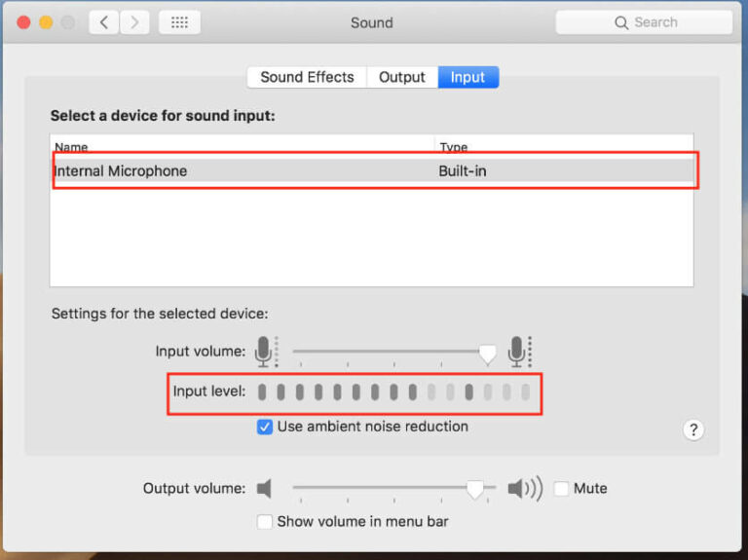Click the loud speaker icon by output volume
This screenshot has height=560, width=748.
tap(524, 488)
